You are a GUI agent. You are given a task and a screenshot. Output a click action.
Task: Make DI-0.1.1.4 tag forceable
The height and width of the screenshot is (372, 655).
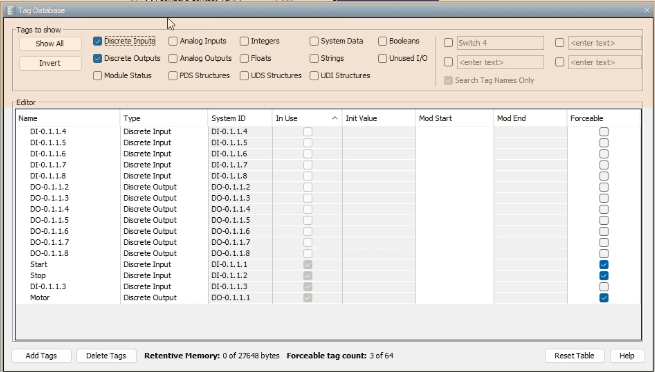pyautogui.click(x=604, y=132)
